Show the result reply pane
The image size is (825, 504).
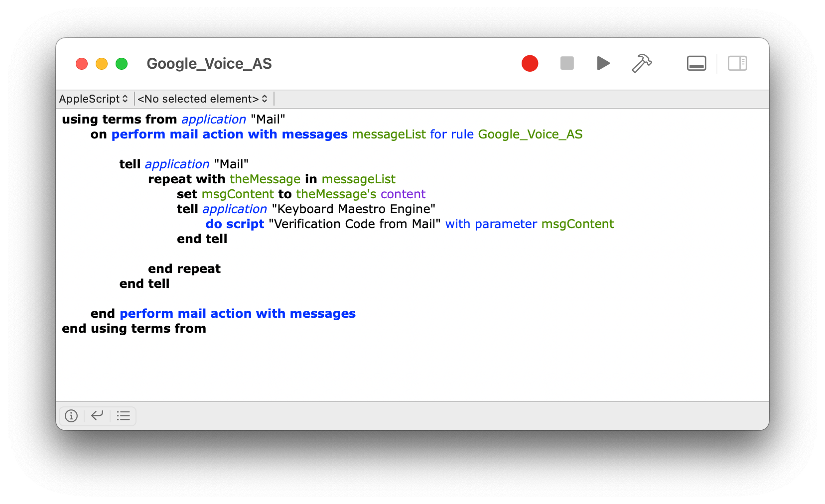click(x=97, y=415)
